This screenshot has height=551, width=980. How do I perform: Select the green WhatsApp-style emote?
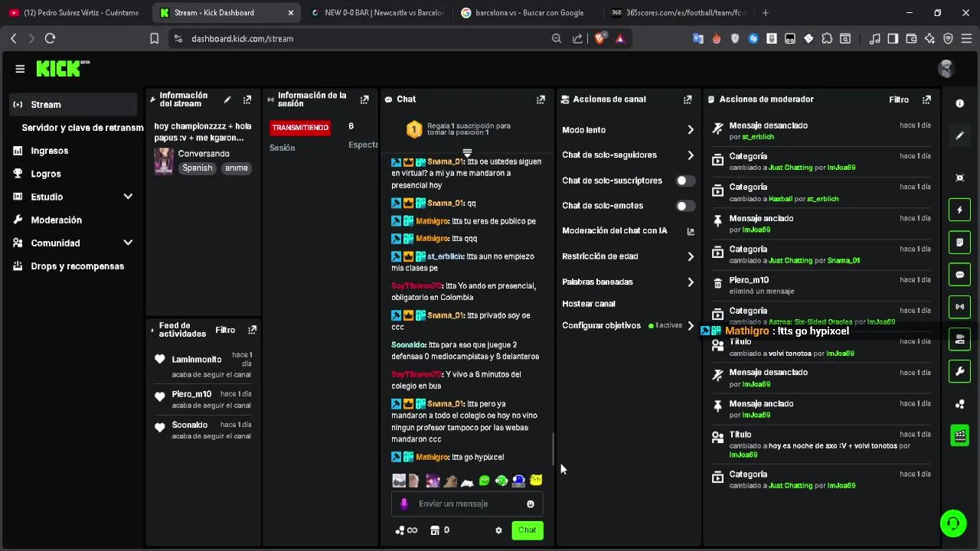click(485, 481)
